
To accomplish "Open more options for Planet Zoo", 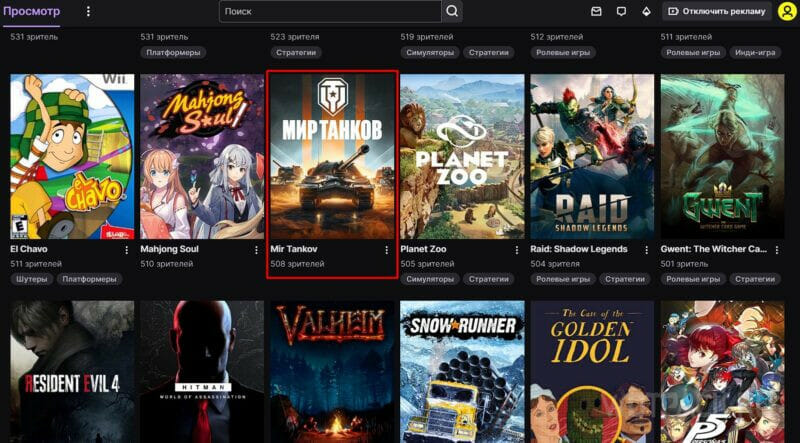I will point(517,249).
